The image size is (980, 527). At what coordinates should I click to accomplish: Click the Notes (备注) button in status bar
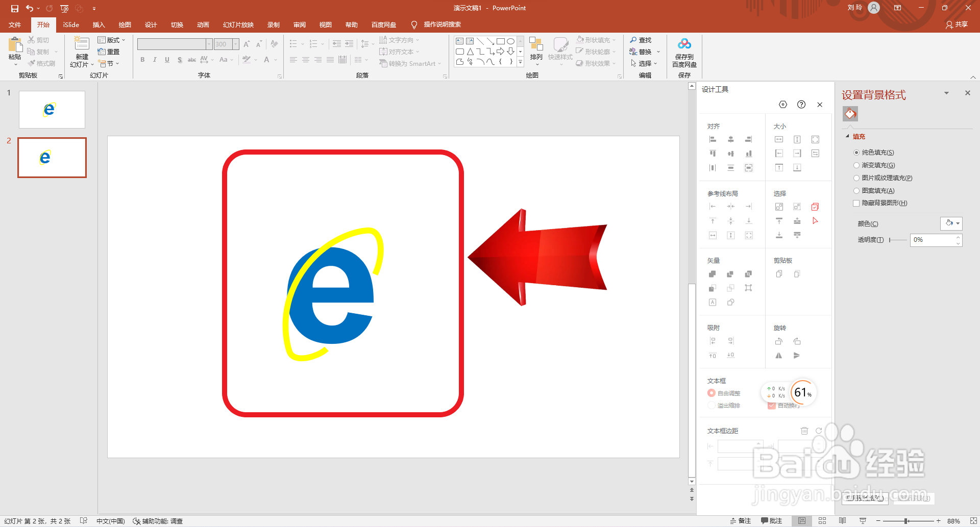pos(741,521)
